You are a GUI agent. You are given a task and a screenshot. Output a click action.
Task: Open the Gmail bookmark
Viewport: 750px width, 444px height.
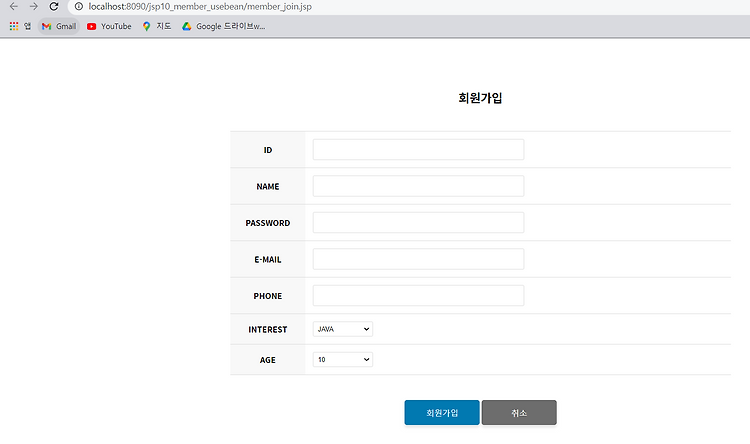(x=59, y=26)
